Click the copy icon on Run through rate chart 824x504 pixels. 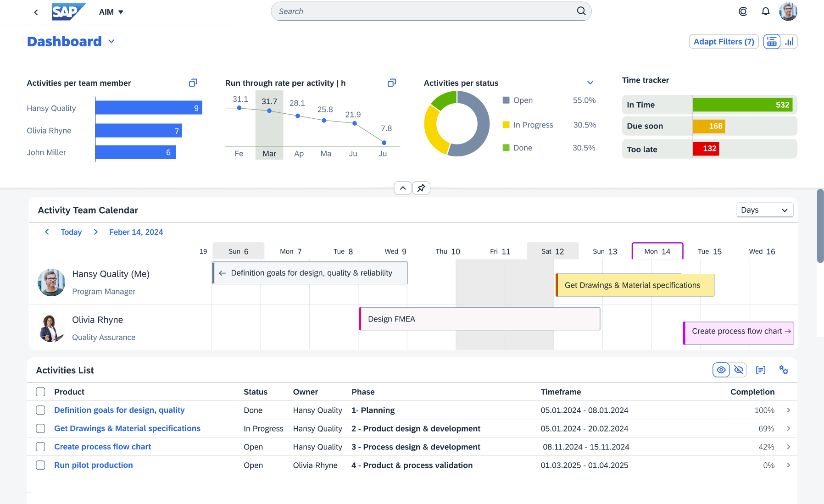391,83
